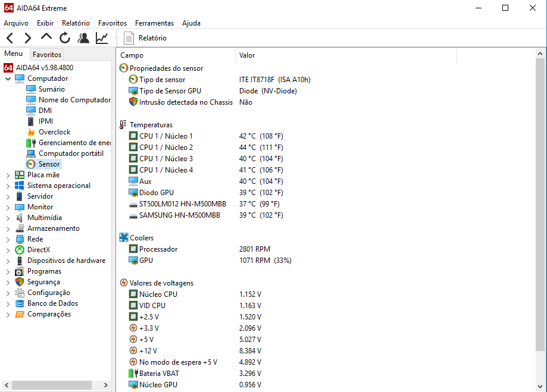Viewport: 547px width, 392px height.
Task: Expand the Dispositivos de hardware node
Action: [x=8, y=261]
